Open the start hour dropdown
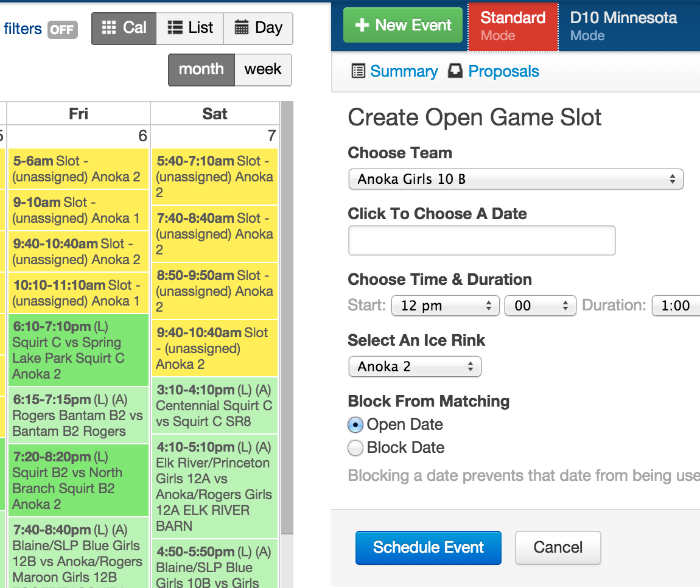Image resolution: width=700 pixels, height=588 pixels. point(445,306)
